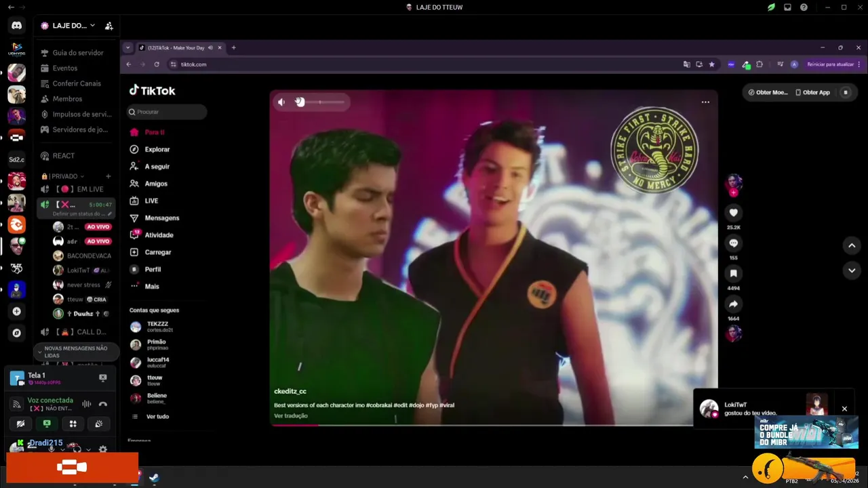Click the video progress bar
868x488 pixels.
[494, 425]
